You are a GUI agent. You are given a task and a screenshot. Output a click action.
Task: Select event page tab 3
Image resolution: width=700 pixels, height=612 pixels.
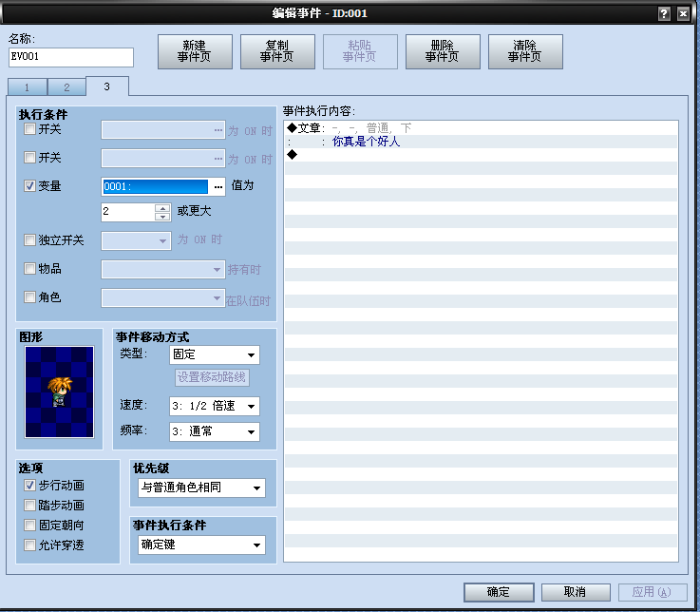point(106,86)
